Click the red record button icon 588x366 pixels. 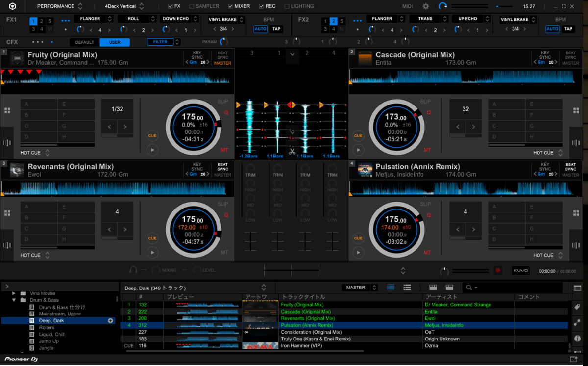pyautogui.click(x=498, y=270)
